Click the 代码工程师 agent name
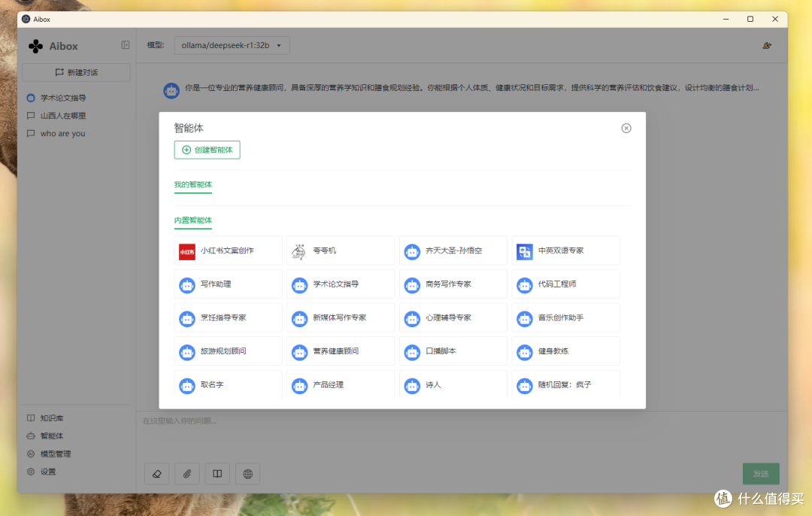 (557, 284)
